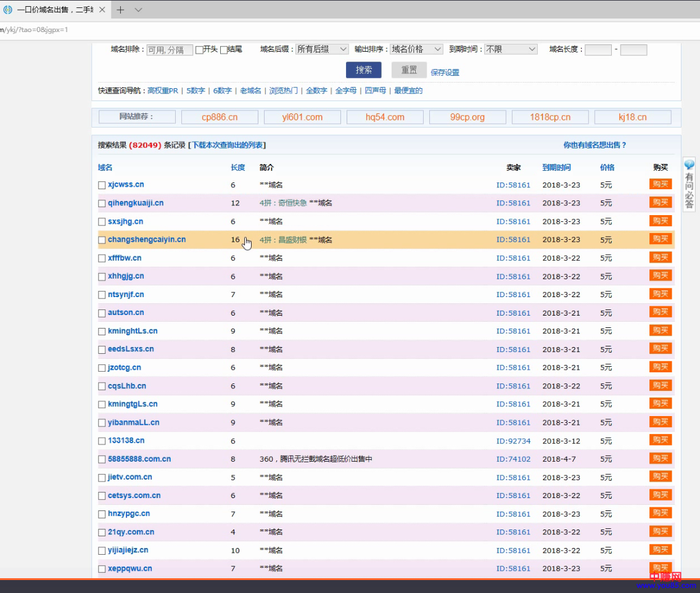Open the 域名后缀 dropdown

pos(321,49)
